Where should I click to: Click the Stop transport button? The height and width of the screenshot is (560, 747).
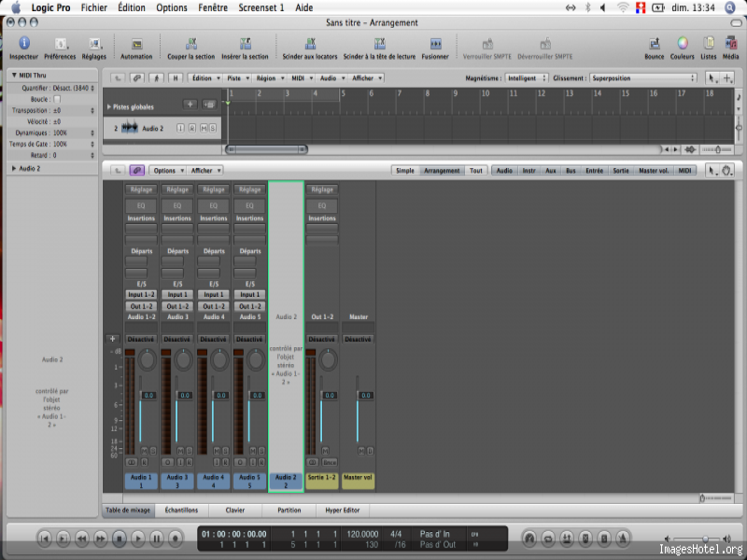coord(120,539)
